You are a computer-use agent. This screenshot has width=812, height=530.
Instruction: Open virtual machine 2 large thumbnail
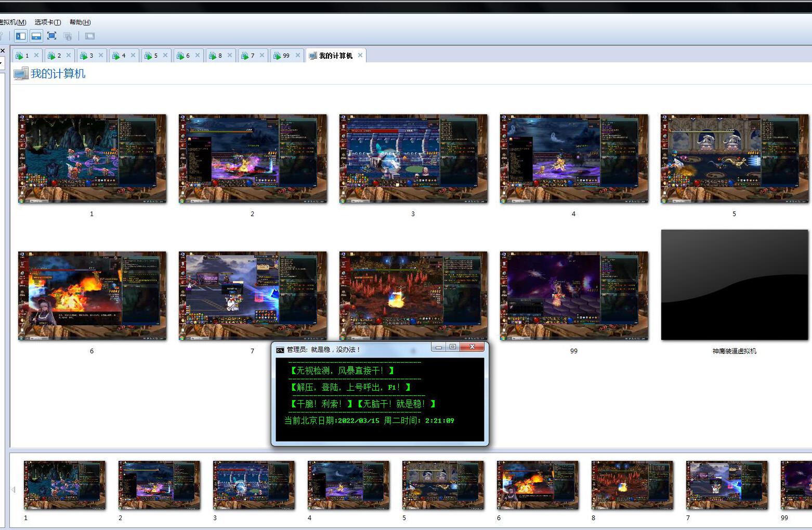coord(253,159)
